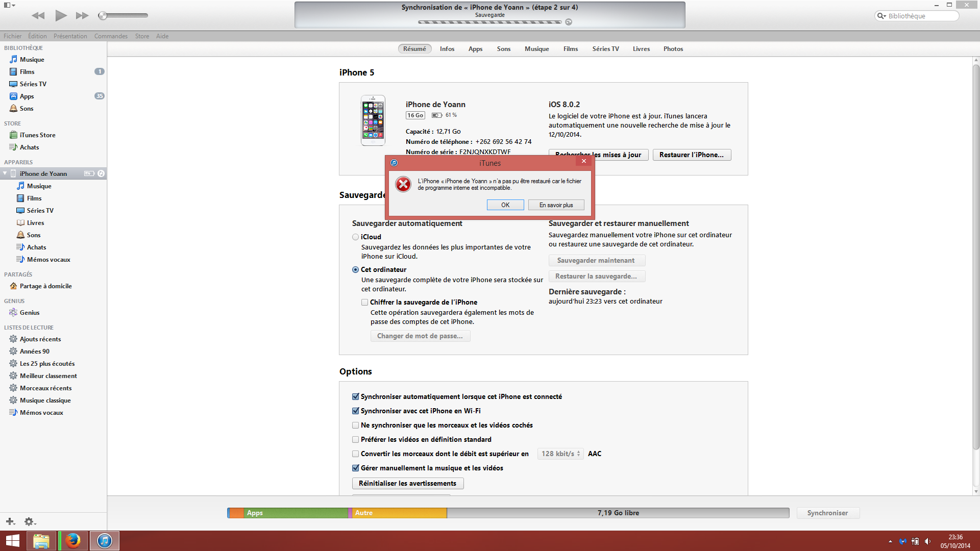Open the search magnifier dropdown
The width and height of the screenshot is (980, 551).
[x=881, y=16]
